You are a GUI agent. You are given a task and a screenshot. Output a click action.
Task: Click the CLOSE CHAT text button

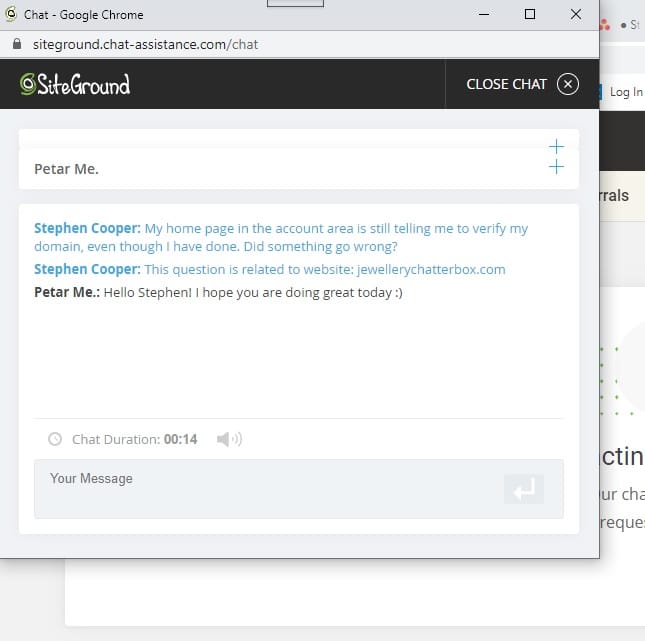[506, 84]
